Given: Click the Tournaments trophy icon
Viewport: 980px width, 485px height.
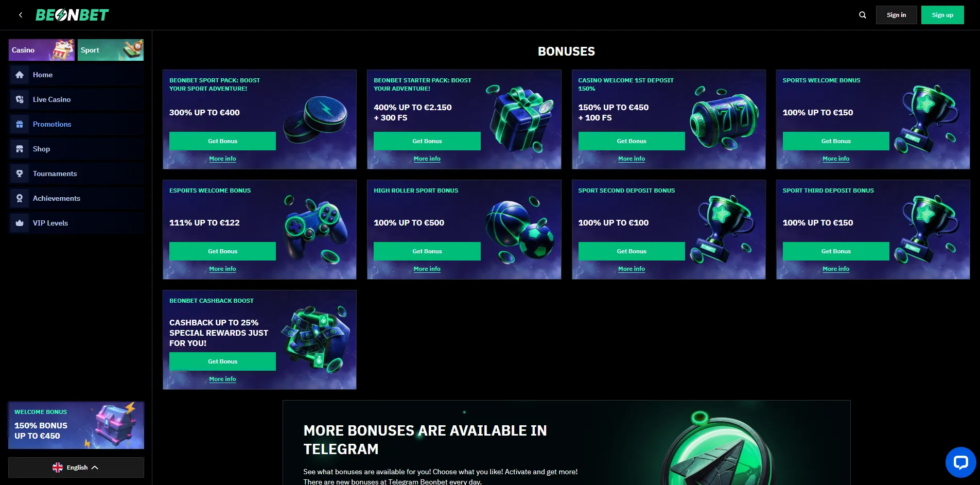Looking at the screenshot, I should pyautogui.click(x=20, y=174).
